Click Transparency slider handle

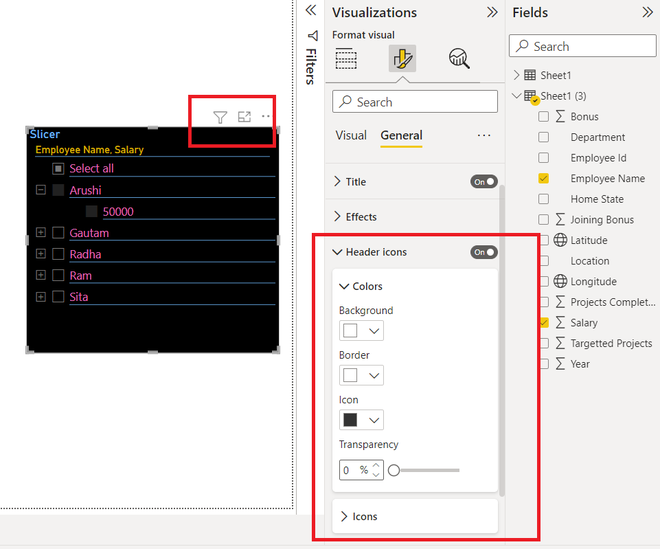pos(394,470)
